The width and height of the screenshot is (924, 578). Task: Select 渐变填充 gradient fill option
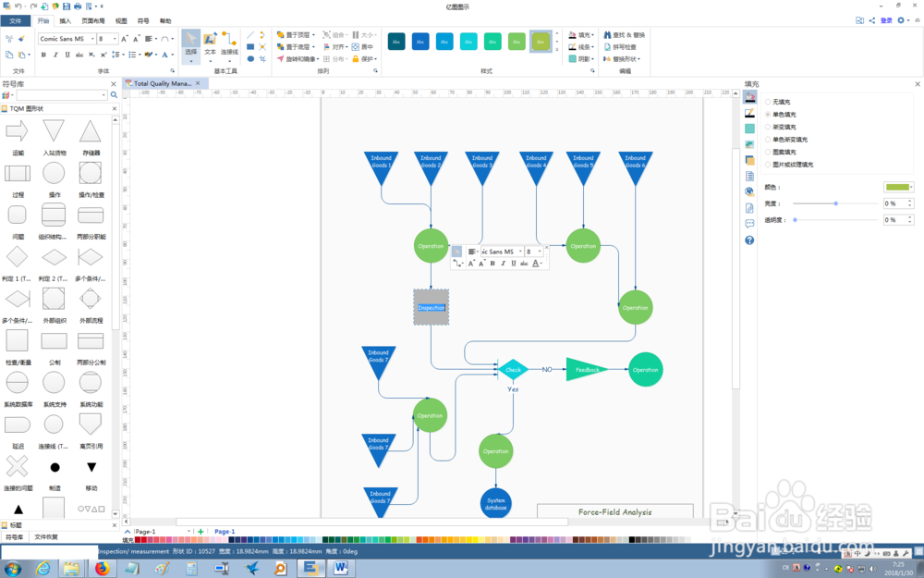click(x=780, y=127)
